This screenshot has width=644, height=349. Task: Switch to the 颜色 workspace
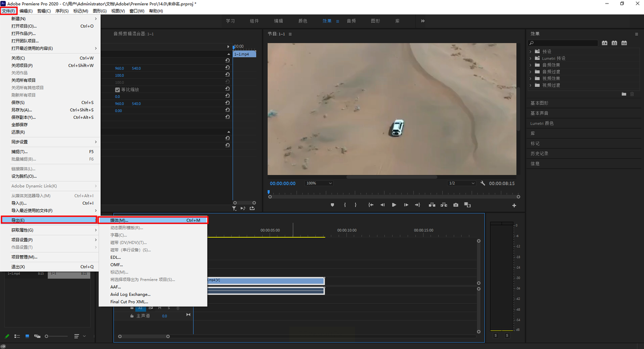click(303, 21)
